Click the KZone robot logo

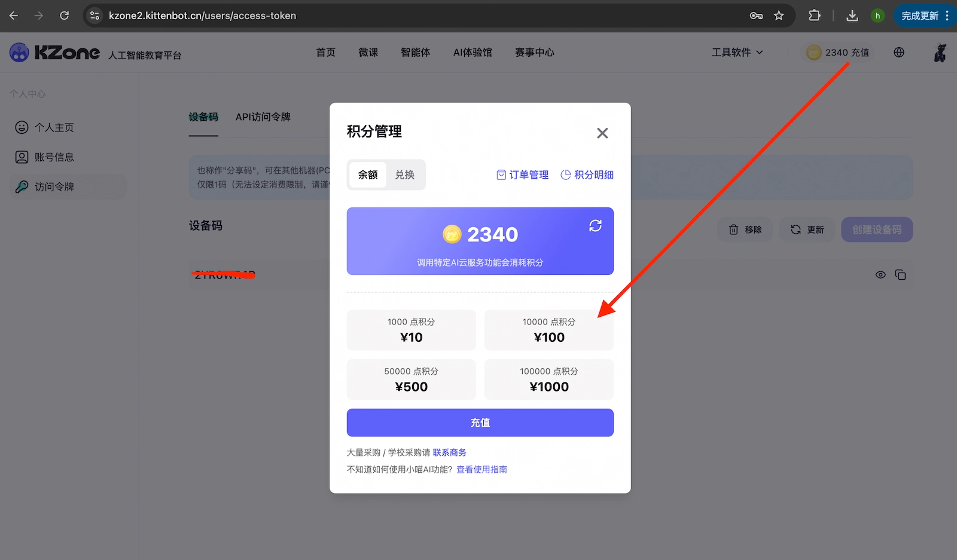(x=19, y=53)
